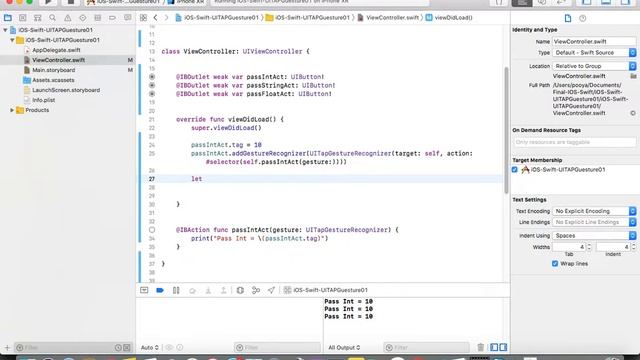This screenshot has width=640, height=360.
Task: Open the Indent Using Spaces dropdown
Action: pyautogui.click(x=594, y=236)
